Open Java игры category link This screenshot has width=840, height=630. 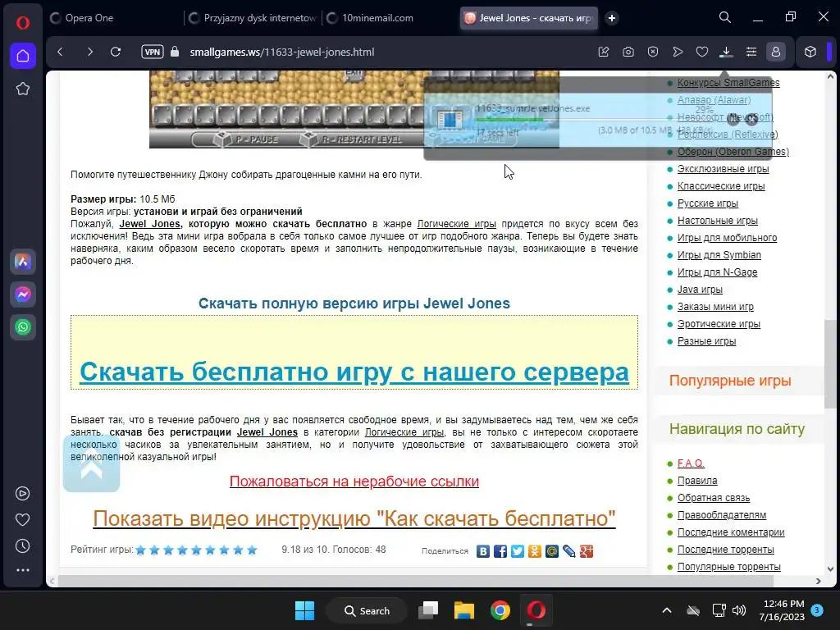[x=700, y=290]
